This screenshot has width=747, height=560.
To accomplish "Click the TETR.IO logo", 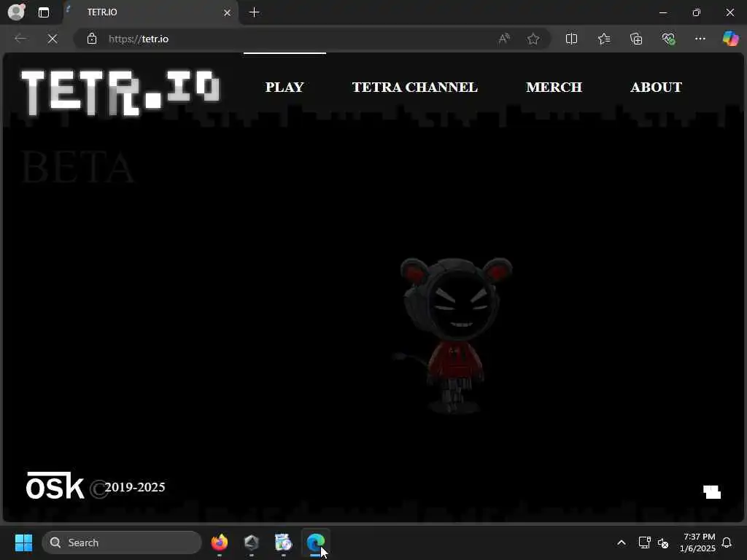I will (x=122, y=93).
